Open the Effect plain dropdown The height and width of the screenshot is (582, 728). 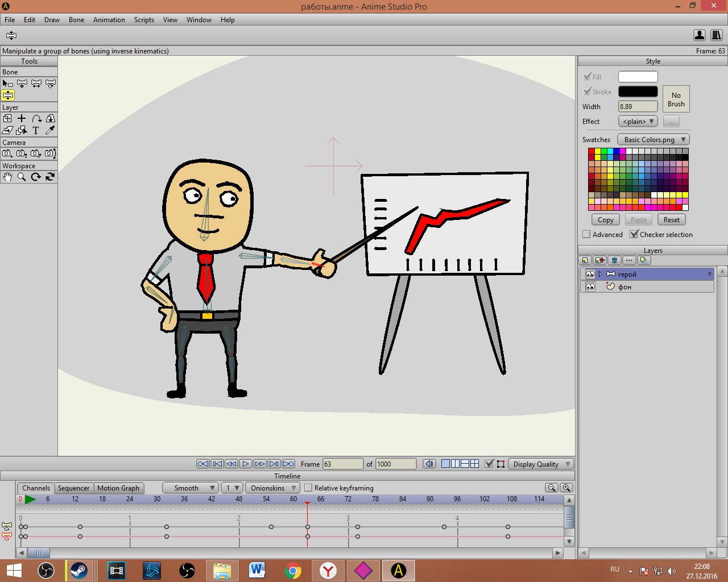click(x=638, y=122)
